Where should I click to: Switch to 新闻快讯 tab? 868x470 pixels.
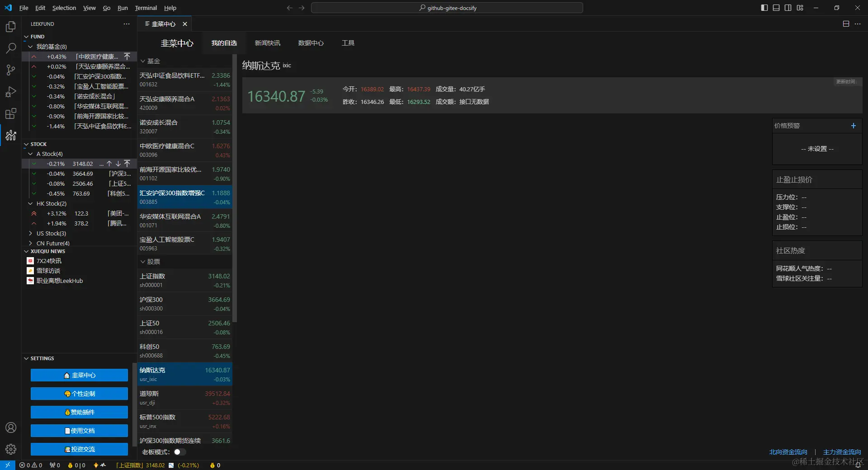click(x=267, y=43)
